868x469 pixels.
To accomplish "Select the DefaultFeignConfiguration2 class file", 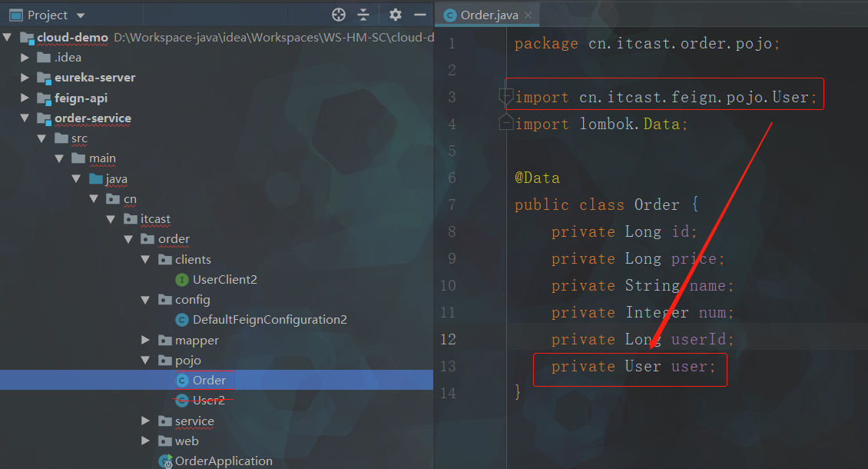I will coord(270,320).
